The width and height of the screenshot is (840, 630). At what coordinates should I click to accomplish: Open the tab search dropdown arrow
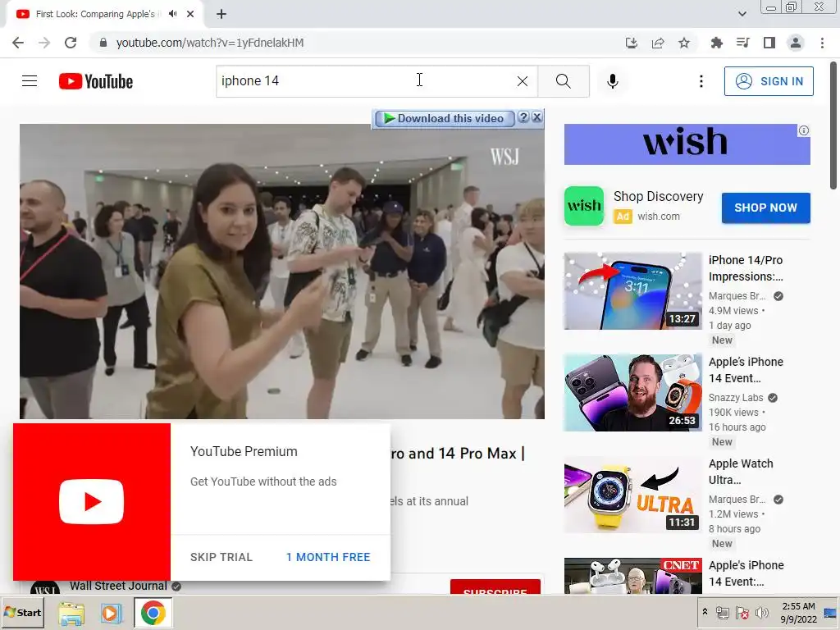click(x=742, y=14)
